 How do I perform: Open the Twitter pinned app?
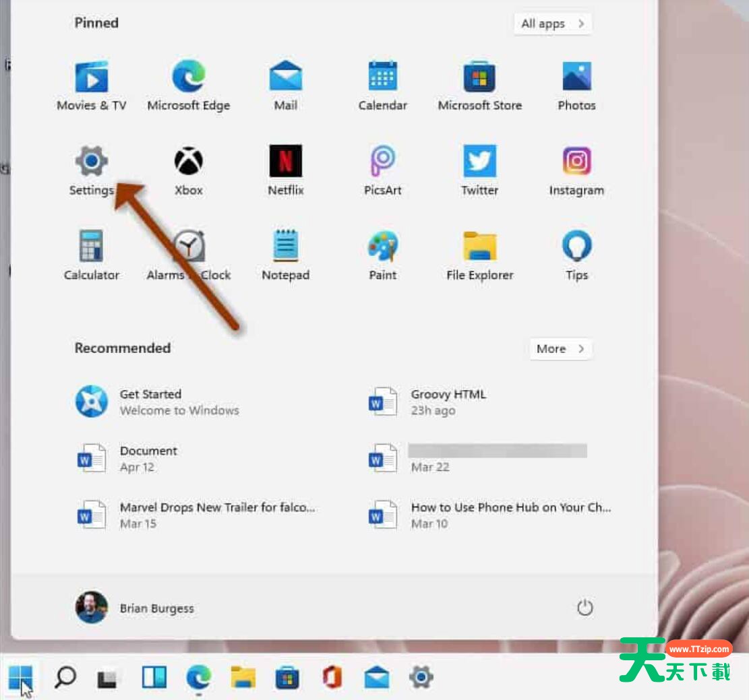pos(479,171)
